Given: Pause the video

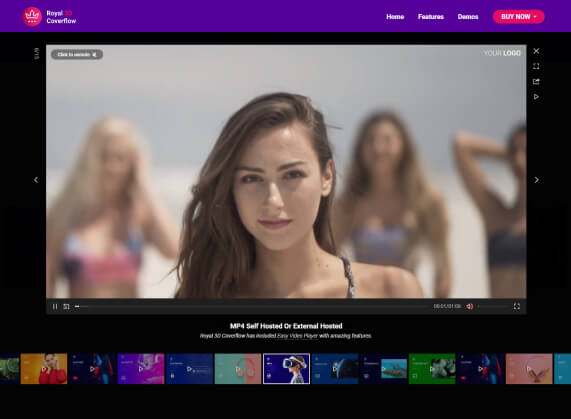Looking at the screenshot, I should [55, 307].
